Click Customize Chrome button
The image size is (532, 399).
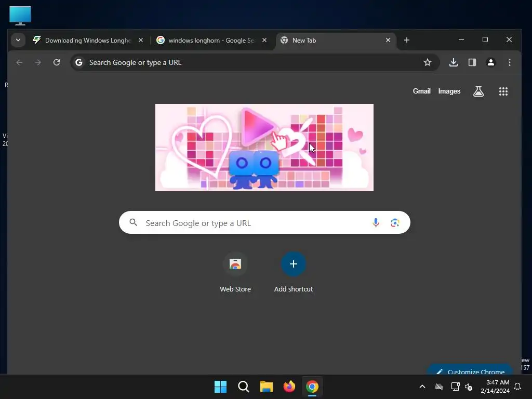470,370
